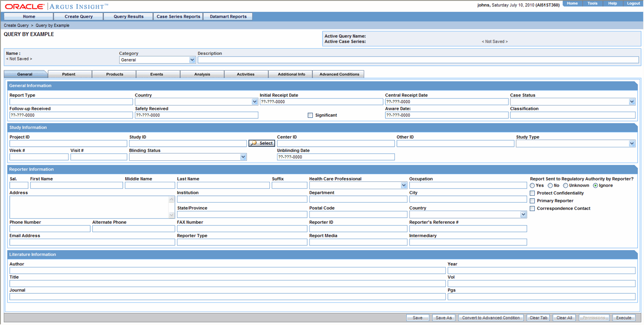644x325 pixels.
Task: Click the top-right Home link
Action: (x=572, y=4)
